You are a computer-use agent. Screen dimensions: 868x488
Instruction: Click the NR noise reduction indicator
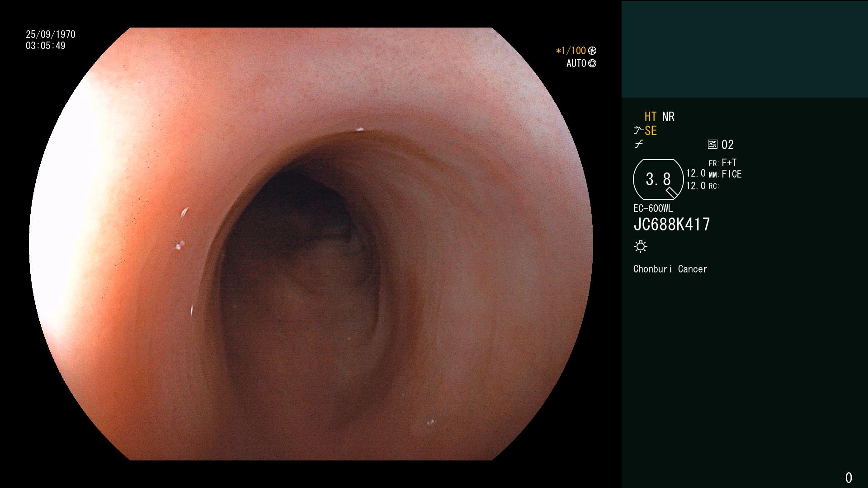pyautogui.click(x=668, y=117)
